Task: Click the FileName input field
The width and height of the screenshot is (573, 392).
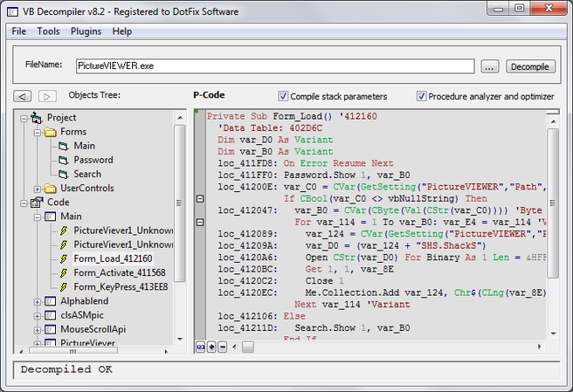Action: (275, 66)
